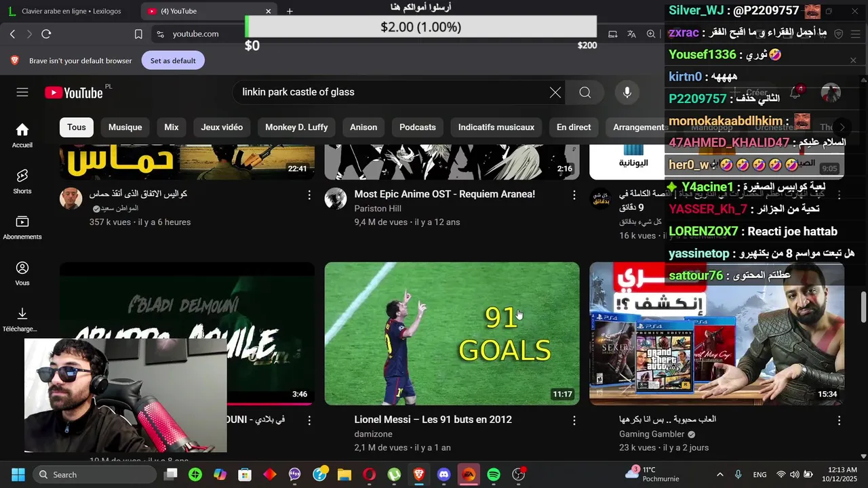Viewport: 868px width, 488px height.
Task: Open site settings icon beside youtube.com
Action: pos(160,34)
